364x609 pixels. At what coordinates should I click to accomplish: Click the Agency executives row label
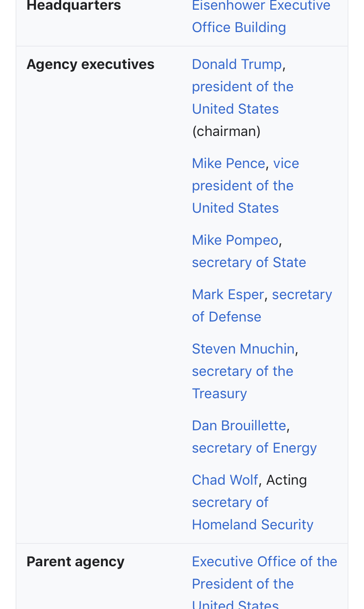click(x=90, y=65)
